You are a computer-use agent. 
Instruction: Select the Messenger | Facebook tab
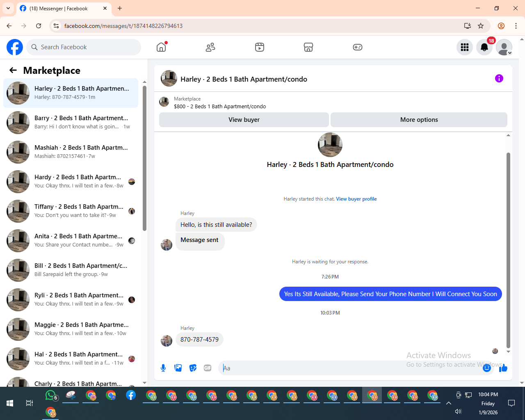64,8
